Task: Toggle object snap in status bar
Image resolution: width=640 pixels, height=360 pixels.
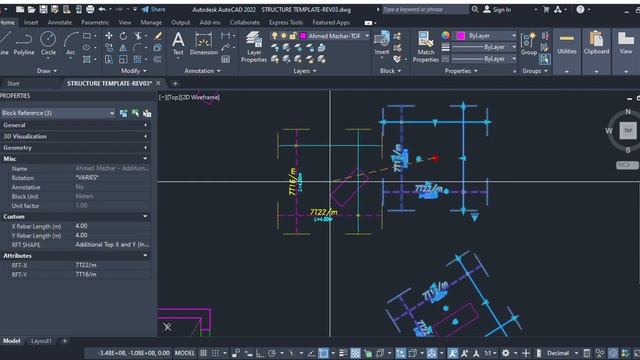Action: [323, 353]
